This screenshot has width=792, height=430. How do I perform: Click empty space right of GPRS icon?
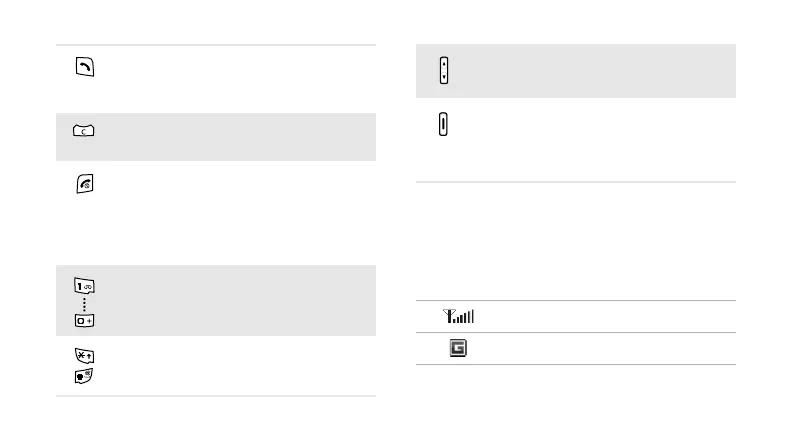pyautogui.click(x=600, y=349)
